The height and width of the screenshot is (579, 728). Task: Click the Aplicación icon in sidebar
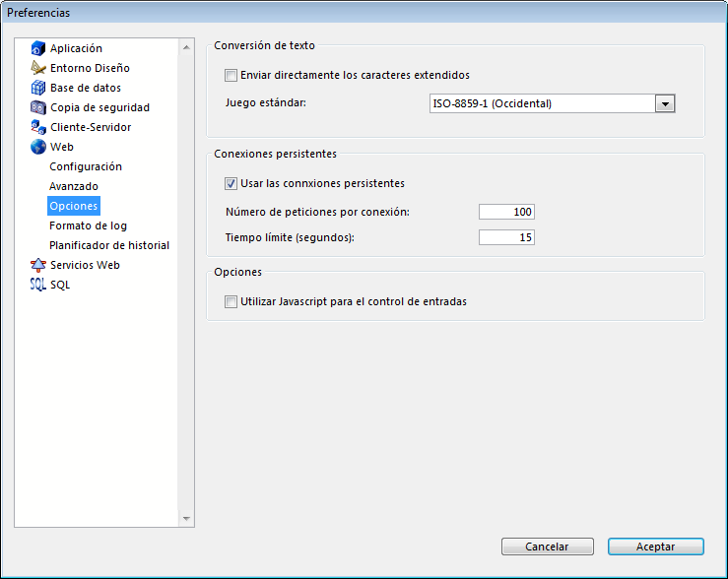pyautogui.click(x=38, y=48)
